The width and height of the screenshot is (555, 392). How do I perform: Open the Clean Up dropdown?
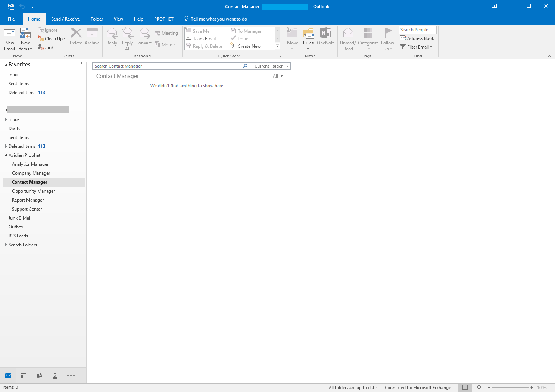(52, 39)
